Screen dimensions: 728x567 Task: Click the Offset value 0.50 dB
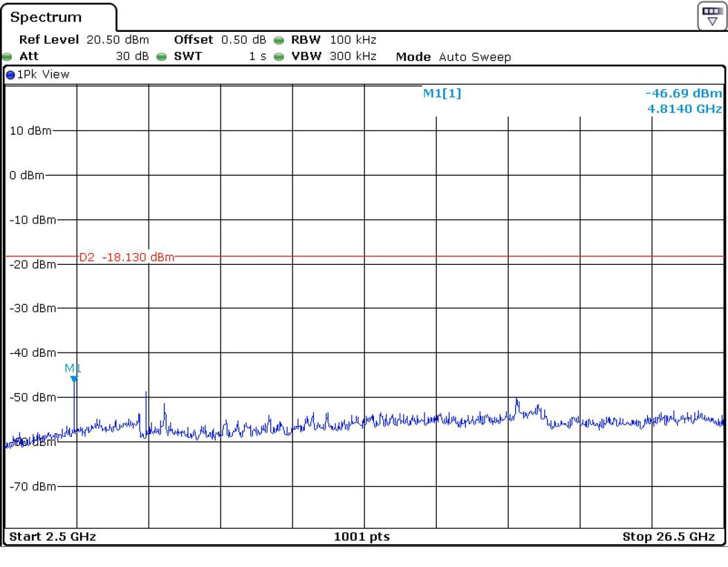pyautogui.click(x=244, y=40)
